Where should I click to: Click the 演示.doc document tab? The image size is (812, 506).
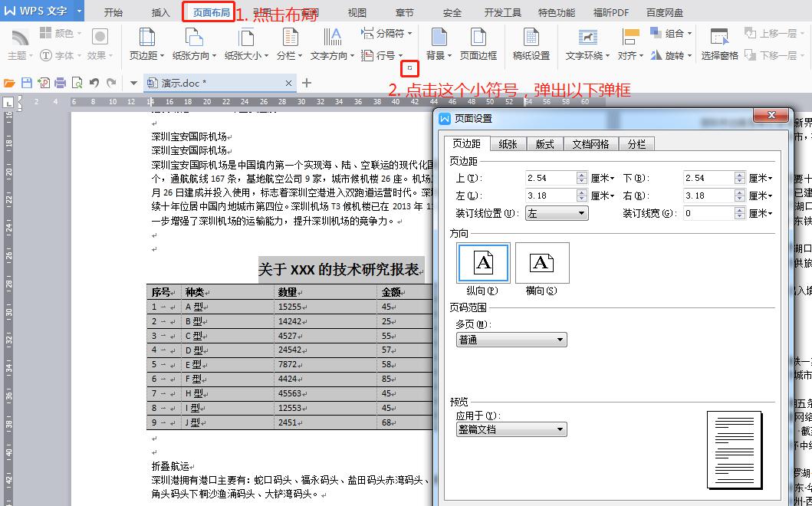pos(219,83)
